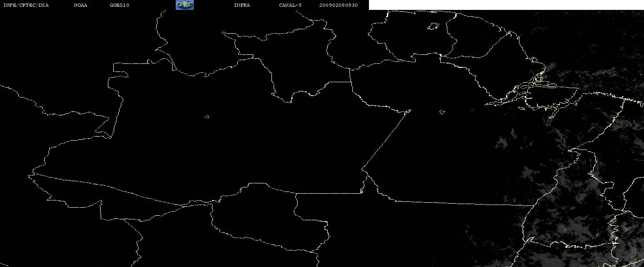Click the NOAA label in header

click(x=80, y=5)
